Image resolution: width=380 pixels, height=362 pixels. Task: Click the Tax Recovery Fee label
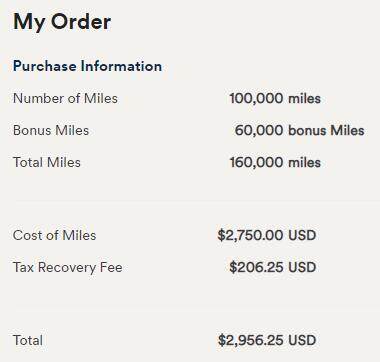click(68, 267)
